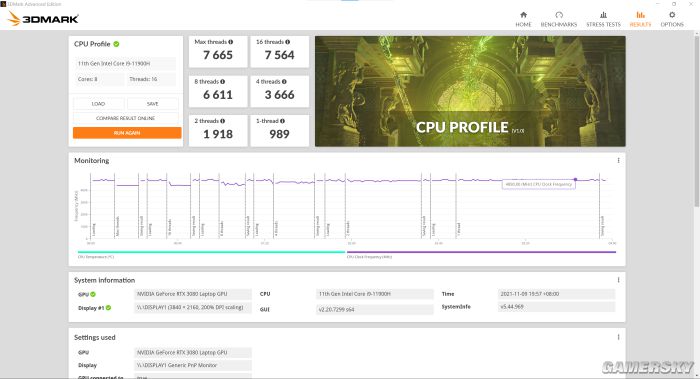The width and height of the screenshot is (700, 379).
Task: Open the Benchmarks gauge icon
Action: pyautogui.click(x=559, y=15)
